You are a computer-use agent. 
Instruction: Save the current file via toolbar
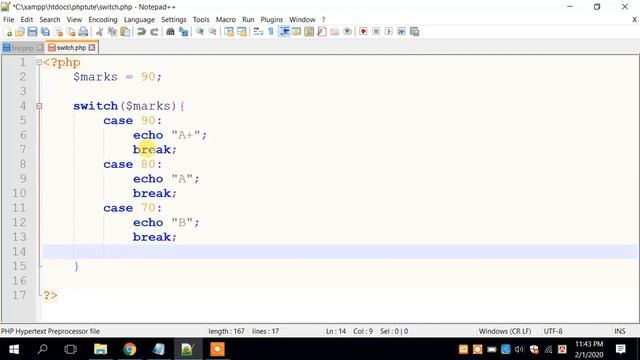pyautogui.click(x=32, y=32)
